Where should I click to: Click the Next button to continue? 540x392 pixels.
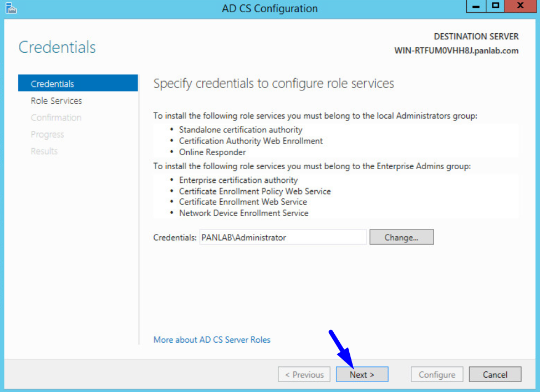(362, 374)
